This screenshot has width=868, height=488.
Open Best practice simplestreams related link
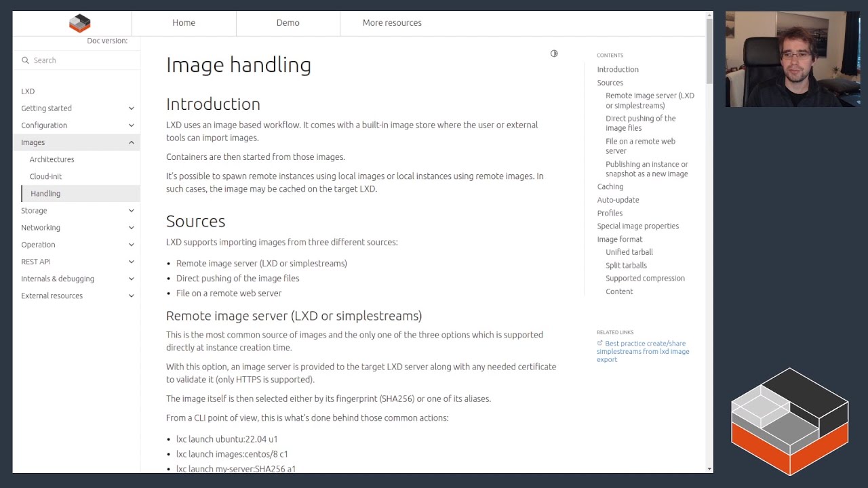[646, 352]
